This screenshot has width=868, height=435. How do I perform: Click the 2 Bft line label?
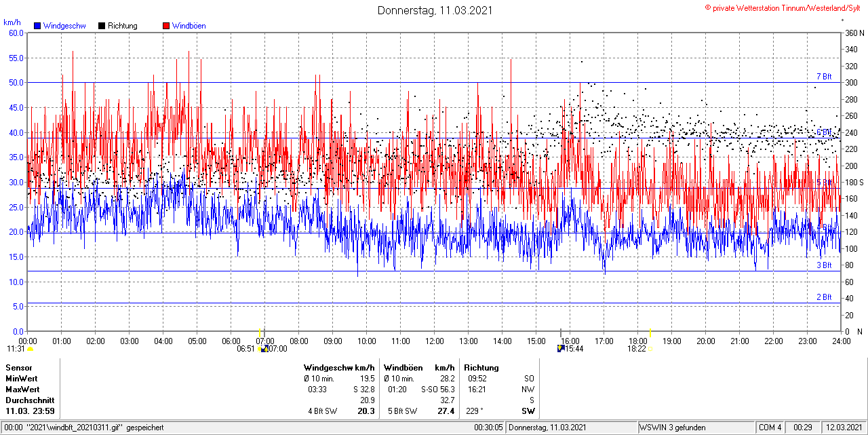point(823,297)
